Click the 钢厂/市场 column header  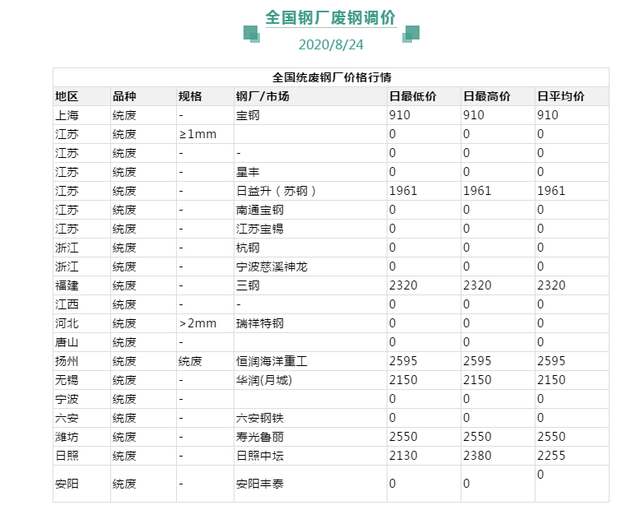262,96
